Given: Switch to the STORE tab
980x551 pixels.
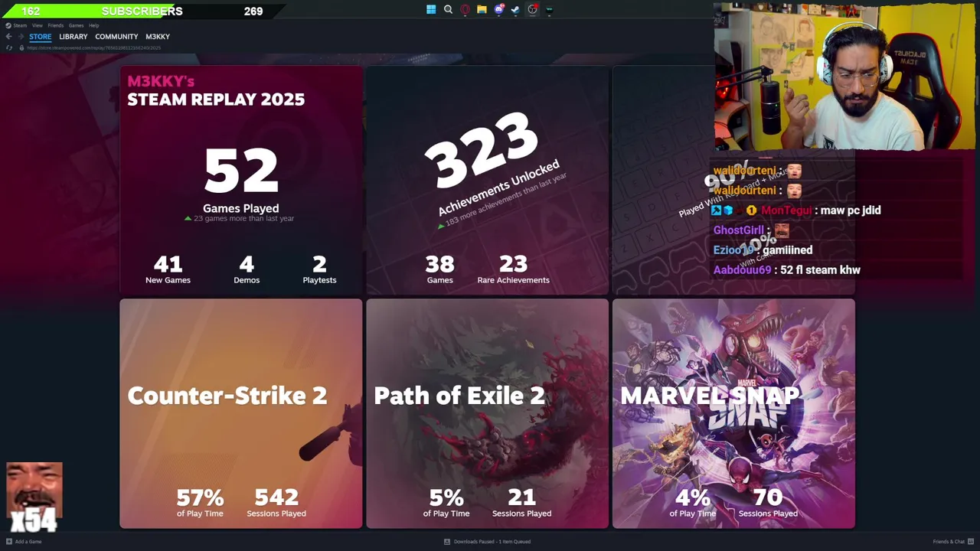Looking at the screenshot, I should [x=41, y=37].
